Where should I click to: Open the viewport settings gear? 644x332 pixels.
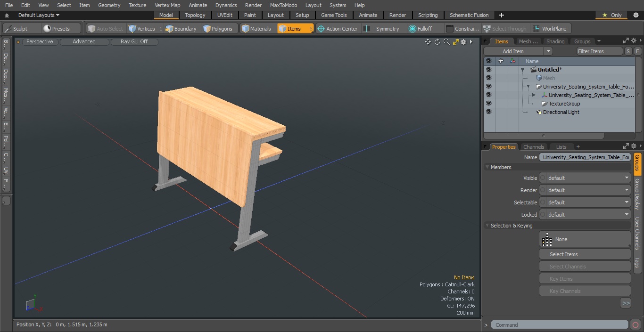click(463, 42)
